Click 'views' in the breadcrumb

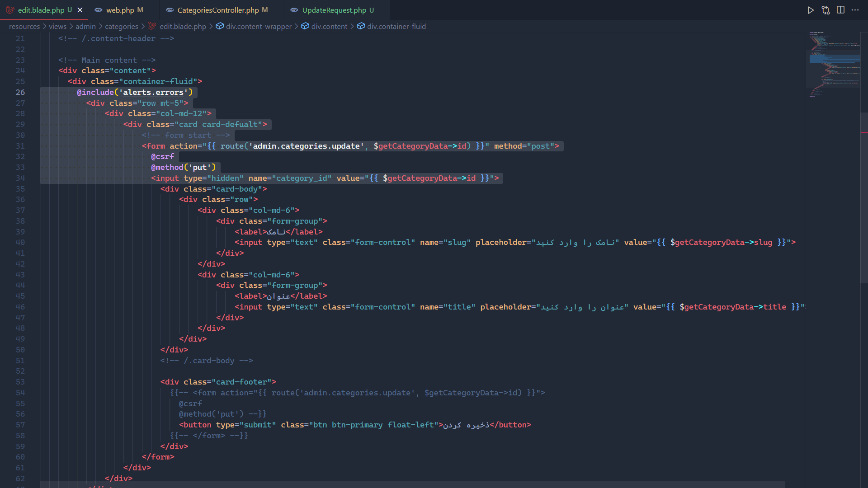[58, 27]
